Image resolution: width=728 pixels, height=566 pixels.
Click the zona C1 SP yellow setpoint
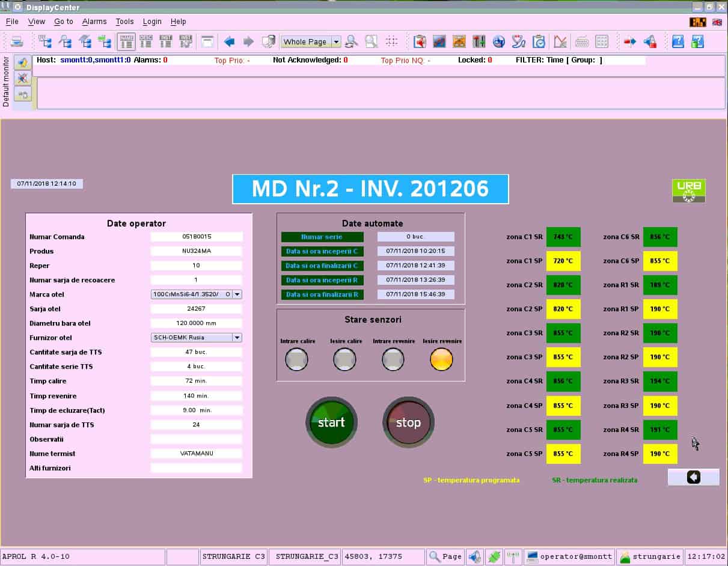(x=563, y=261)
